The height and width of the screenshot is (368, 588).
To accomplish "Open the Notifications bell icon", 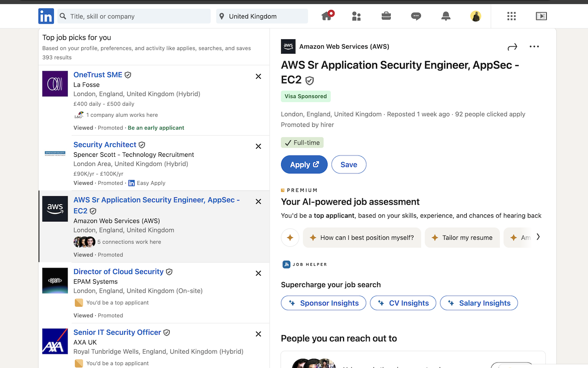I will pos(446,16).
